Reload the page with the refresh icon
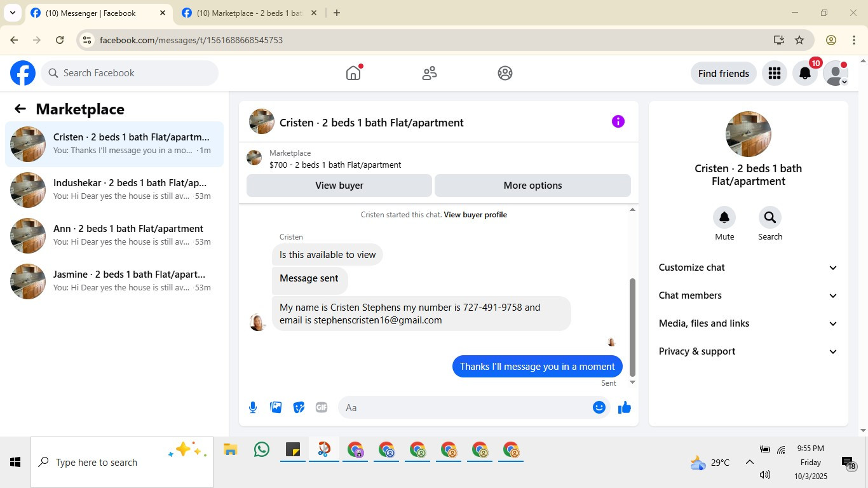 coord(60,40)
